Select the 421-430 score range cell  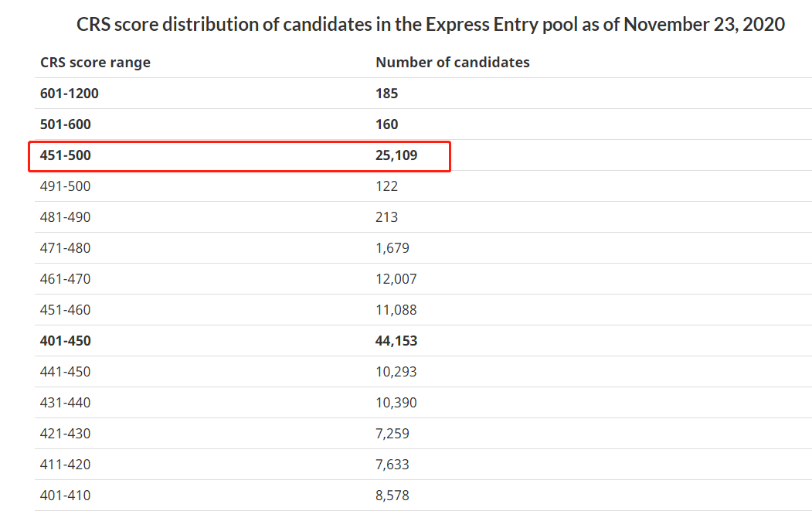pos(65,434)
